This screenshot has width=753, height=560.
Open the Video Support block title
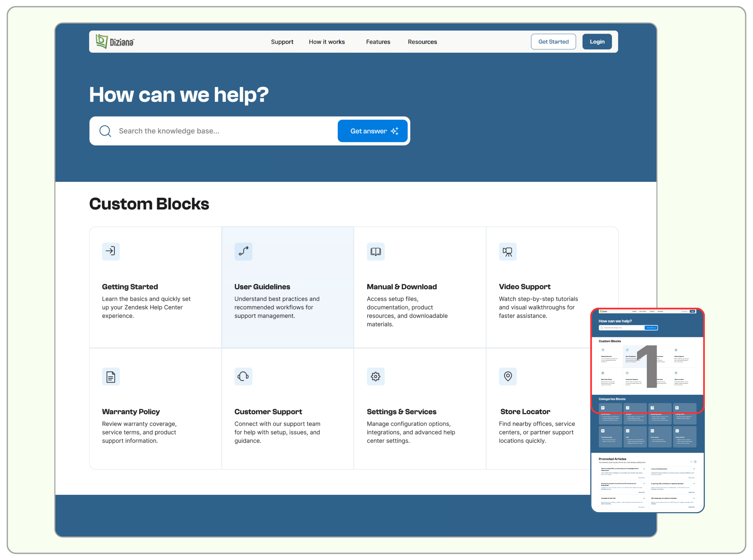coord(524,287)
